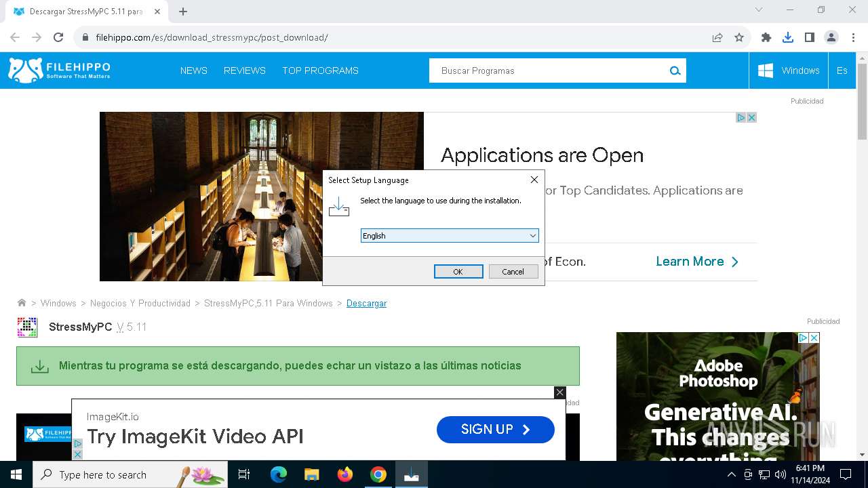Click Cancel in Select Setup Language dialog
The image size is (868, 488).
pos(513,272)
